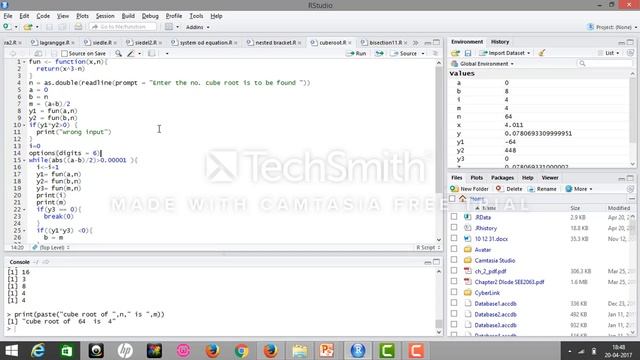Open PowerPoint from the taskbar
The height and width of the screenshot is (360, 640).
point(327,351)
